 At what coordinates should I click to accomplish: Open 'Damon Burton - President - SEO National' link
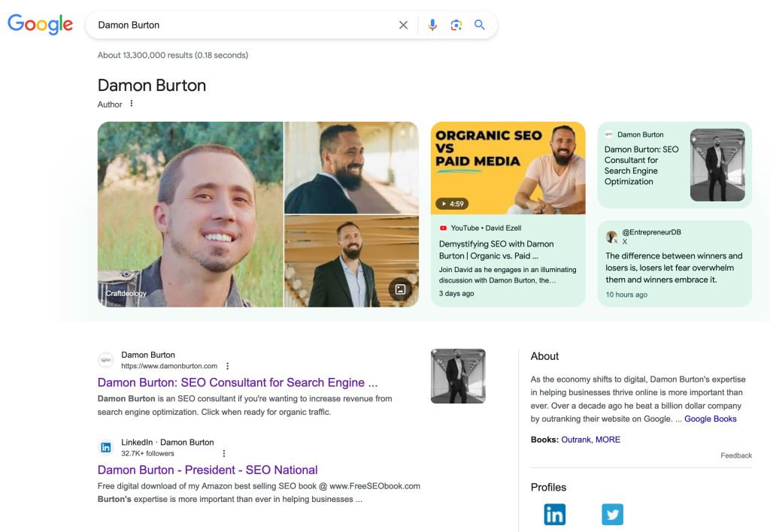208,470
